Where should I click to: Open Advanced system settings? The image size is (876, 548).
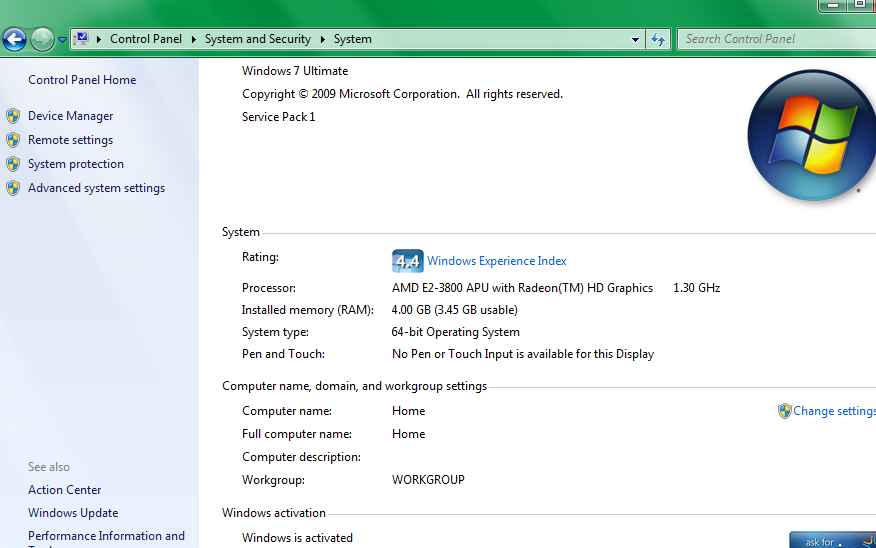[97, 188]
